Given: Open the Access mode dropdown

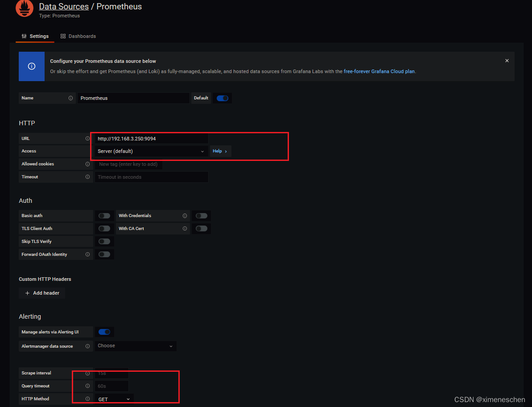Looking at the screenshot, I should [151, 151].
